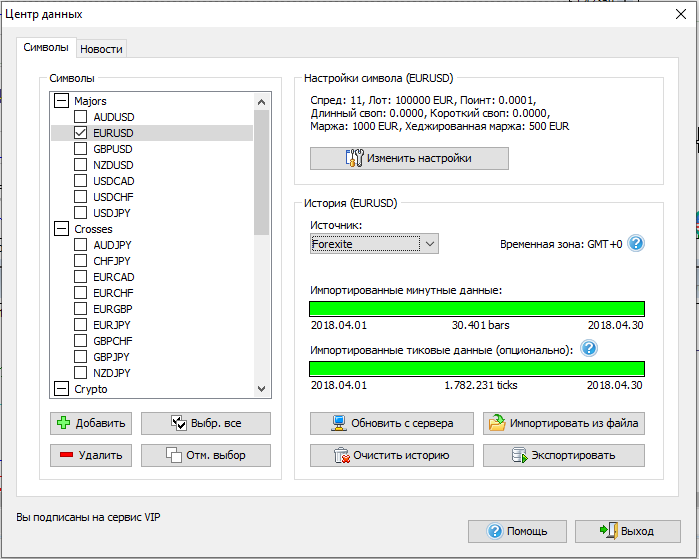Select the Символы tab

[x=46, y=48]
